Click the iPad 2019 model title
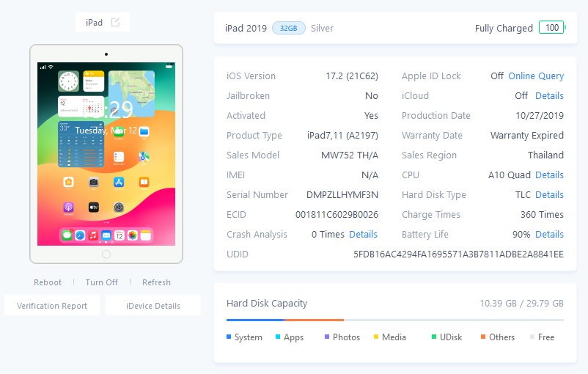Screen dimensions: 588x374 pos(246,28)
